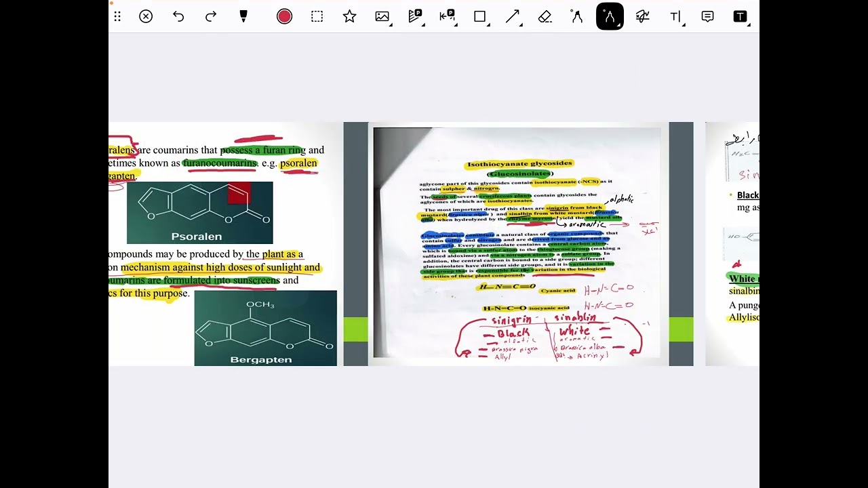Image resolution: width=868 pixels, height=488 pixels.
Task: Select the text cursor tool
Action: tap(675, 16)
